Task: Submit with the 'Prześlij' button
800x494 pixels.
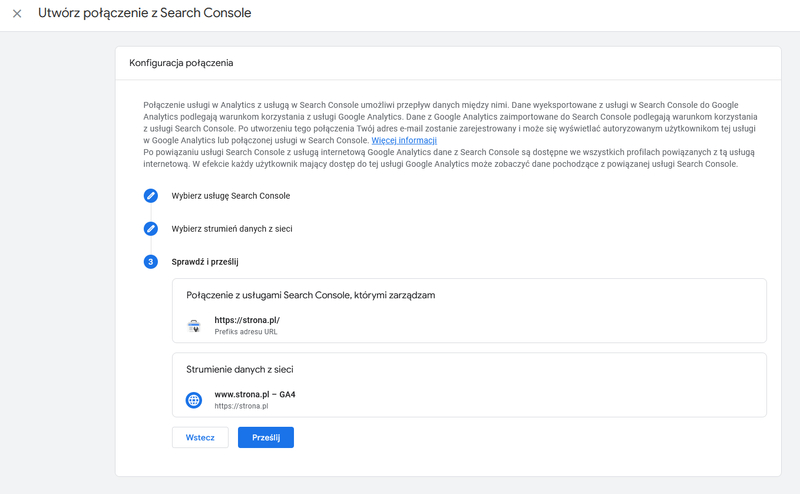Action: pyautogui.click(x=265, y=438)
